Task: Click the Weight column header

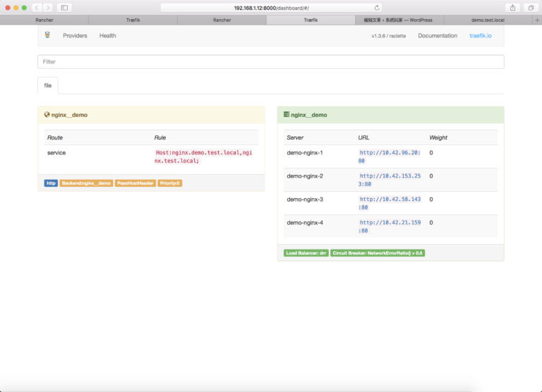Action: click(438, 137)
